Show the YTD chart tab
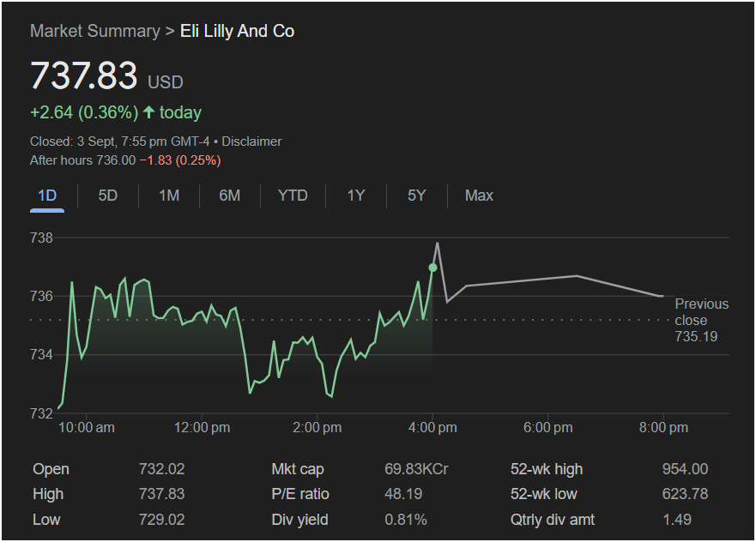756x542 pixels. tap(293, 196)
